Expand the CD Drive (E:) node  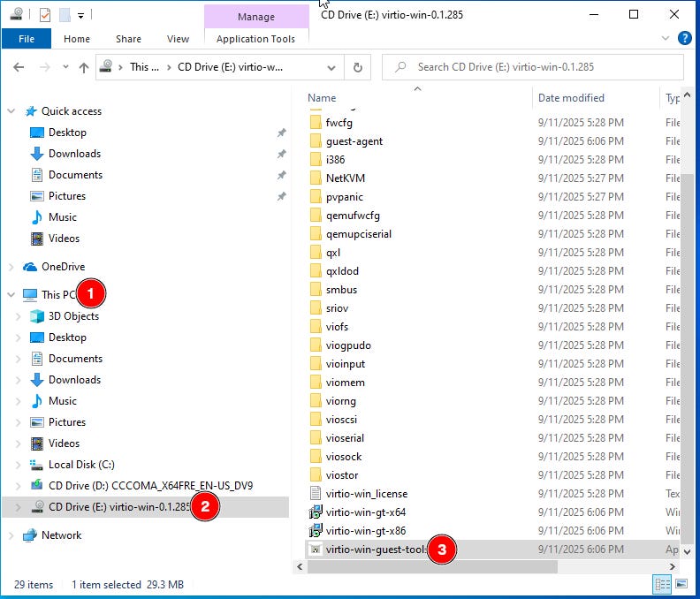[x=19, y=507]
